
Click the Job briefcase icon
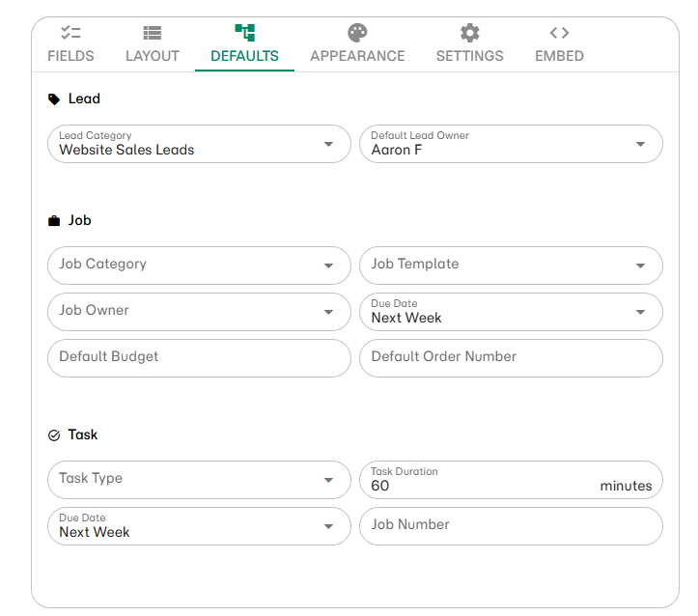tap(54, 221)
